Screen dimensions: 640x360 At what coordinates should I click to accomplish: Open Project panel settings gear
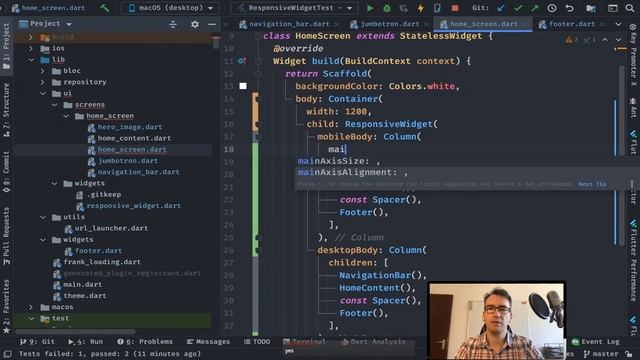[195, 24]
